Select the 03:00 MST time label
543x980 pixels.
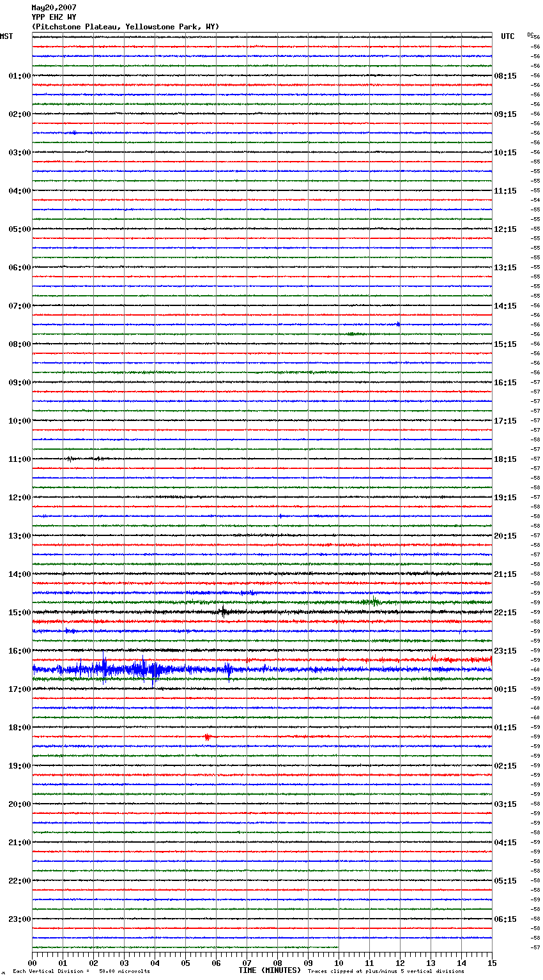point(20,153)
